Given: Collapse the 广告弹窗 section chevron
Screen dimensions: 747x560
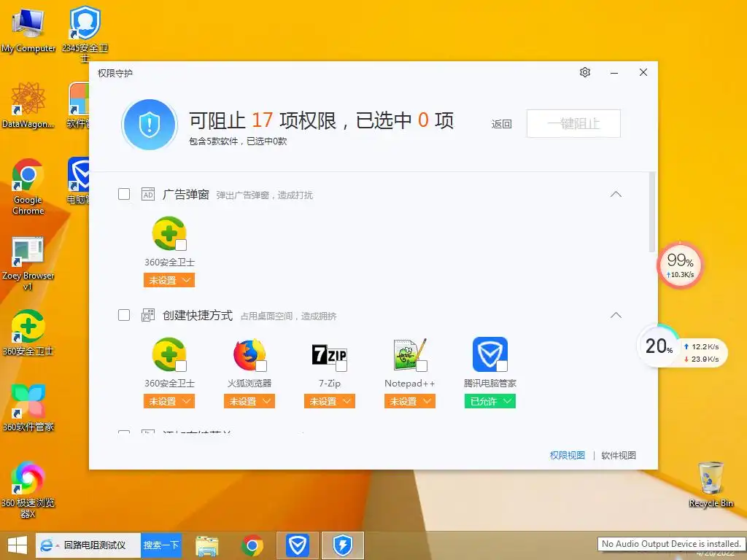Looking at the screenshot, I should (x=616, y=194).
